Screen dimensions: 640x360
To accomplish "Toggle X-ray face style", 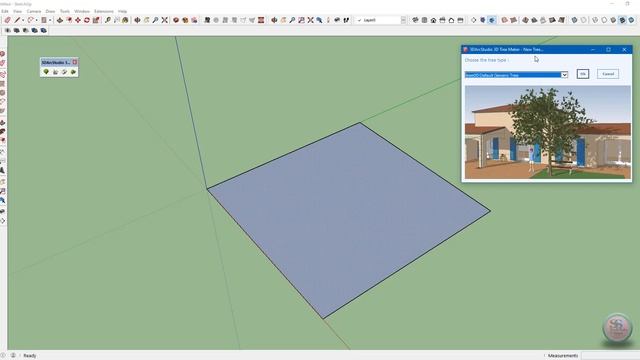I will point(574,20).
